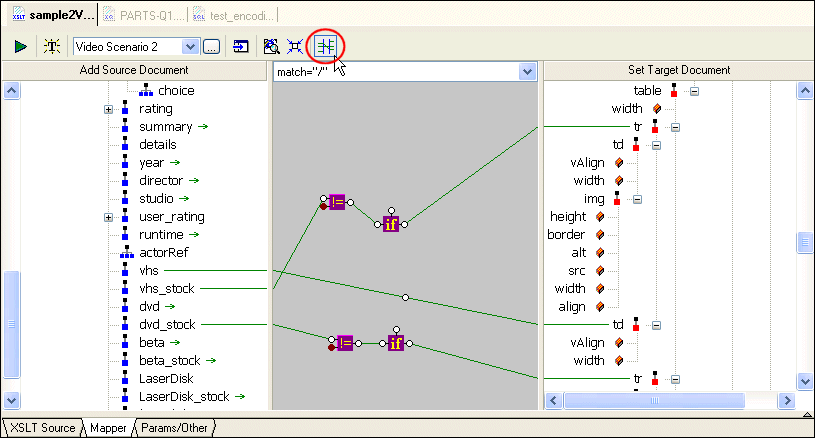
Task: Click the open output icon after ellipsis button
Action: pyautogui.click(x=241, y=46)
